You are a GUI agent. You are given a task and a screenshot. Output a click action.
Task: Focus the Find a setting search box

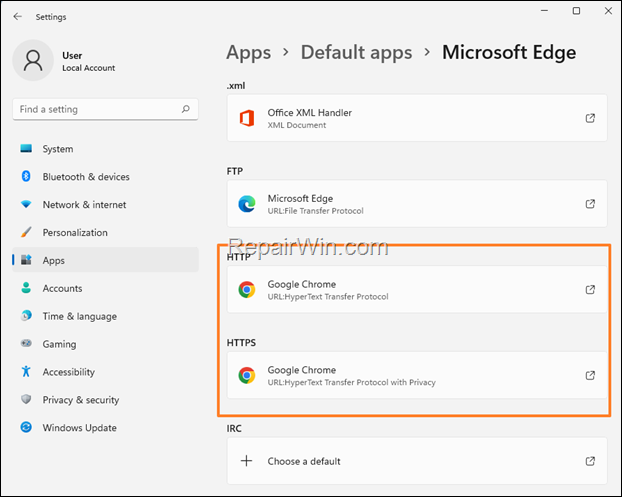106,109
